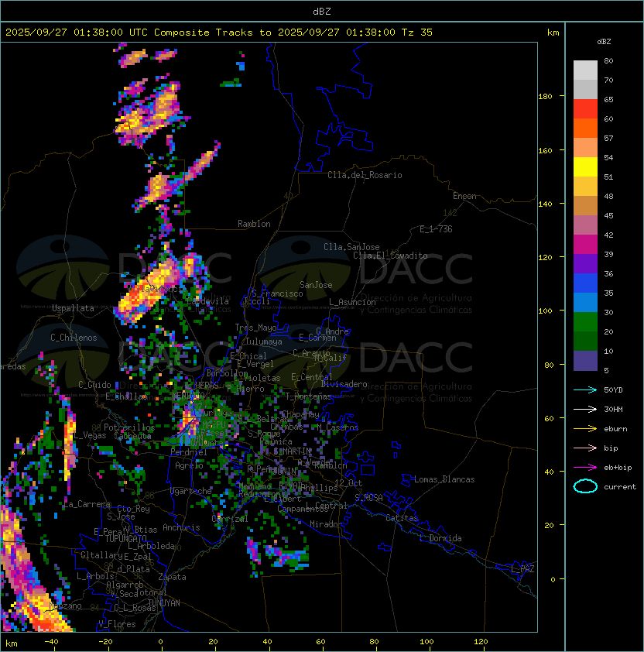The height and width of the screenshot is (652, 644).
Task: Click the L_Dormida label
Action: pyautogui.click(x=440, y=538)
